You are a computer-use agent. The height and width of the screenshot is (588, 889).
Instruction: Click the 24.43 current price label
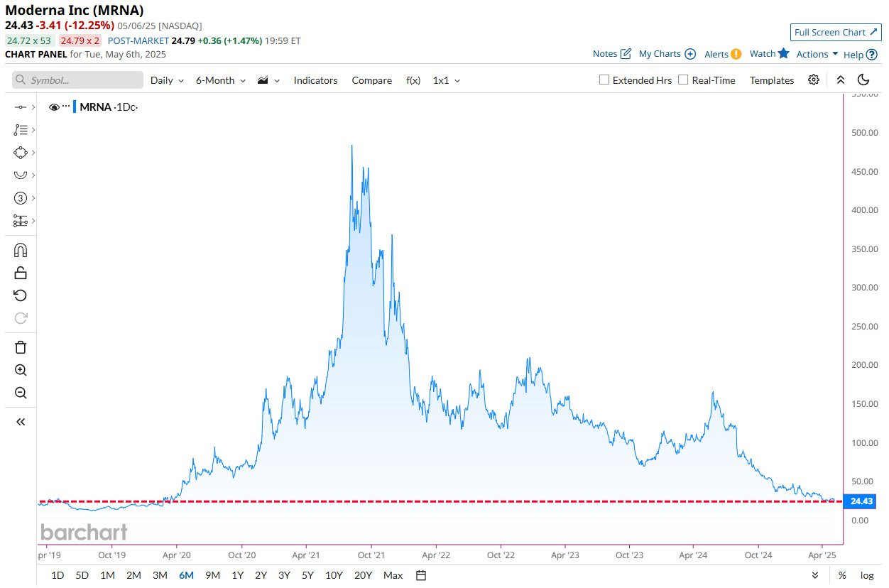(x=861, y=501)
